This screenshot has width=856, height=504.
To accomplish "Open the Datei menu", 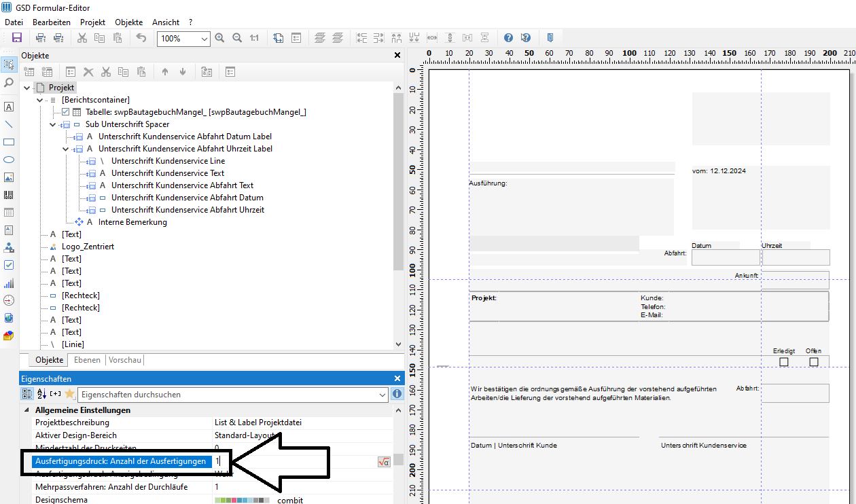I will click(x=14, y=22).
